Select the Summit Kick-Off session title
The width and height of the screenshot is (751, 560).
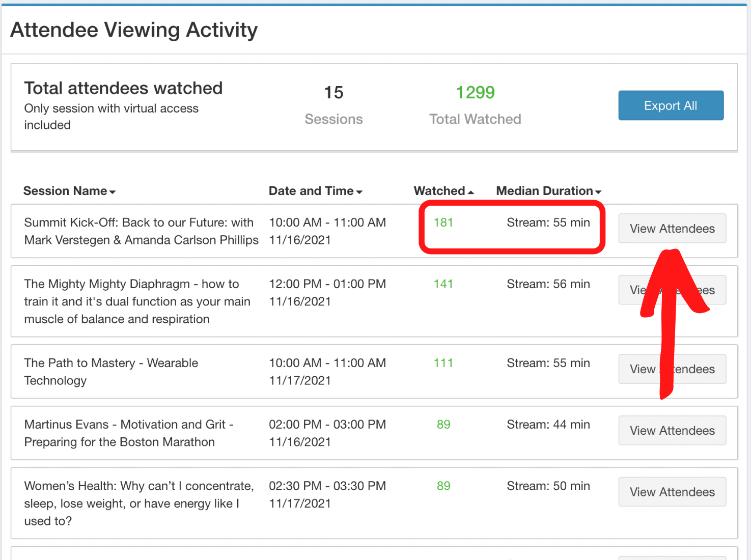pos(138,231)
